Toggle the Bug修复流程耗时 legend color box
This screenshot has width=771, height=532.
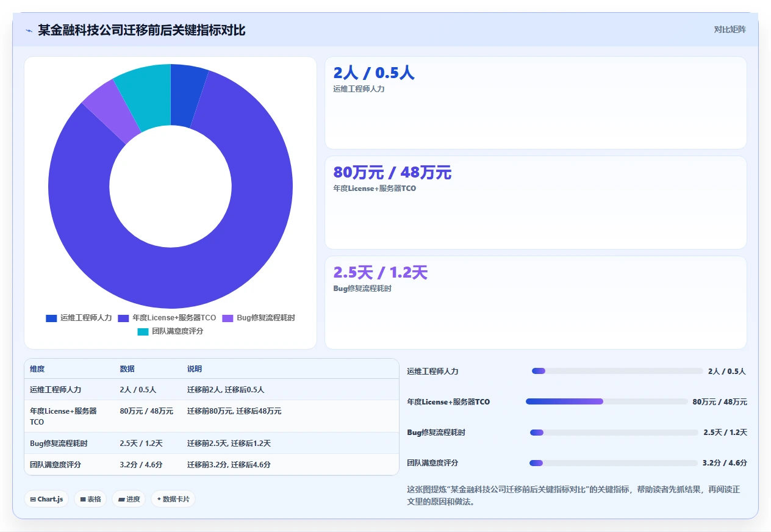(x=228, y=318)
